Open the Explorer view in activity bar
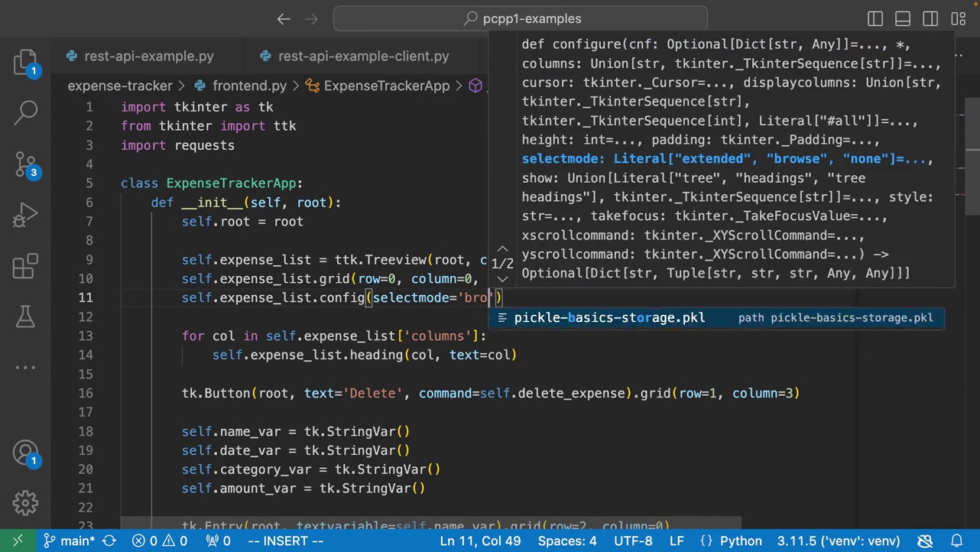 [25, 61]
